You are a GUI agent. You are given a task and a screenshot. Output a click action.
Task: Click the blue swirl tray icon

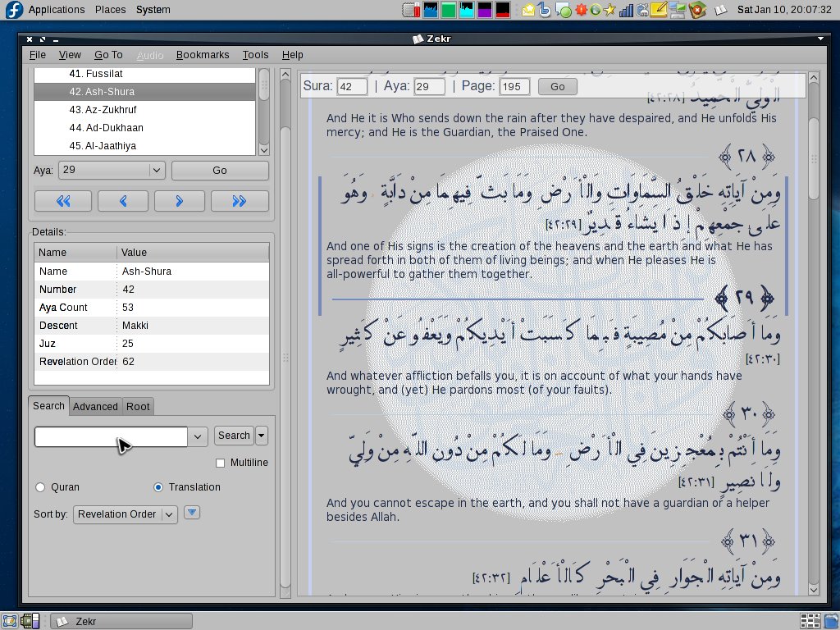tap(545, 10)
